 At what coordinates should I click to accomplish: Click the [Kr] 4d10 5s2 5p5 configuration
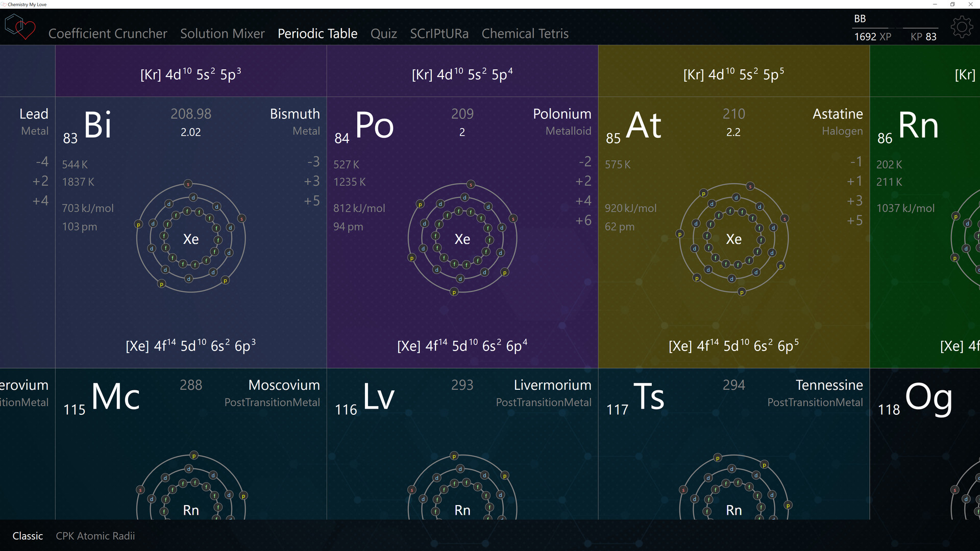[x=734, y=74]
